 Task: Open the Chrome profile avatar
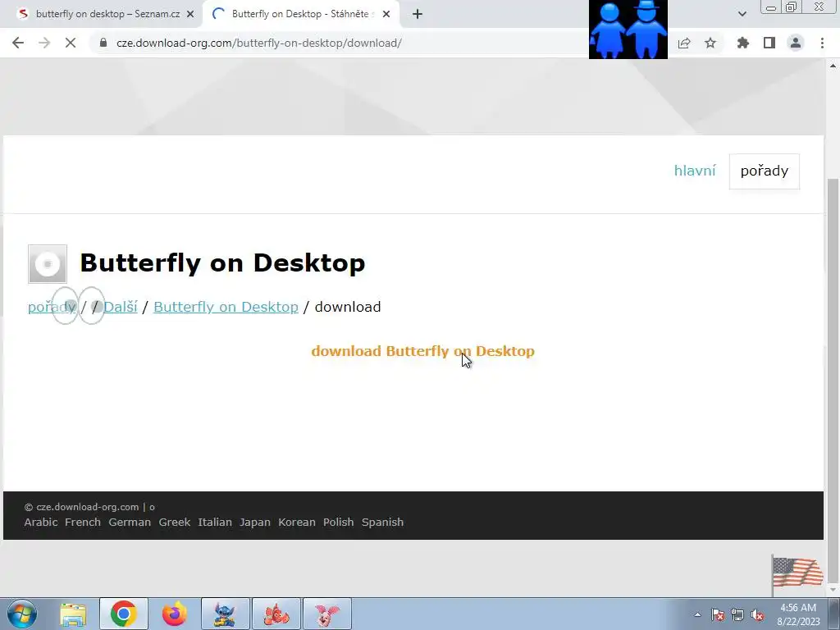[796, 43]
